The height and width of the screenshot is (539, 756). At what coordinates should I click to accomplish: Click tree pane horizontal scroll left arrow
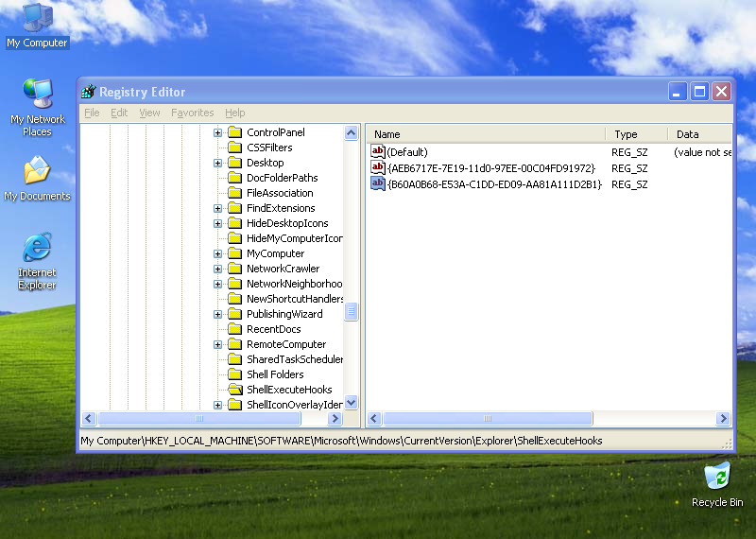(x=89, y=418)
